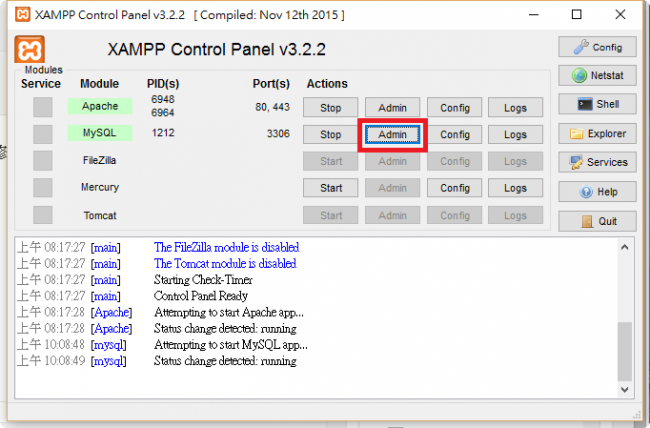Screen dimensions: 650x428
Task: Click log line 'Attempting to start Apache app...'
Action: click(x=229, y=312)
